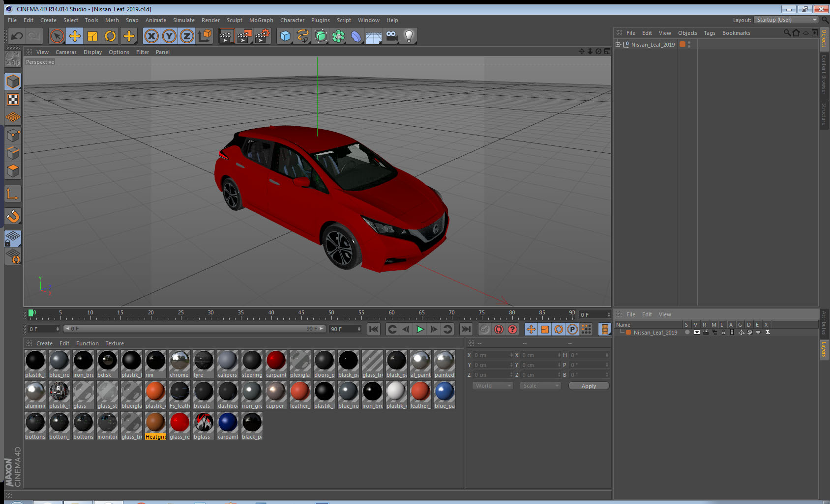This screenshot has height=504, width=830.
Task: Open the deformer objects icon
Action: (356, 36)
